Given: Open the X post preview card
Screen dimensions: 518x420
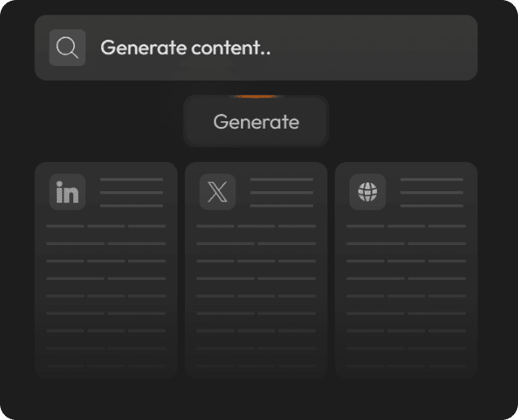Looking at the screenshot, I should pyautogui.click(x=256, y=269).
